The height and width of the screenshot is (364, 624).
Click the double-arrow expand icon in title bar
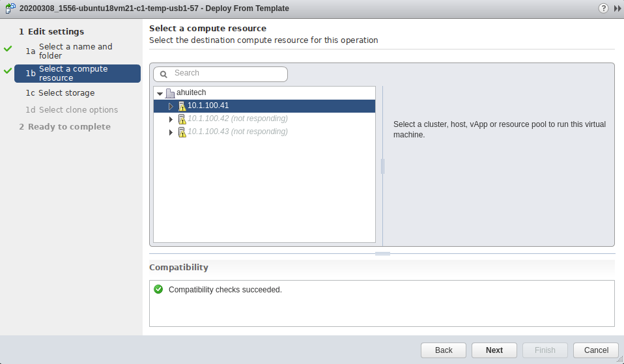pyautogui.click(x=617, y=8)
